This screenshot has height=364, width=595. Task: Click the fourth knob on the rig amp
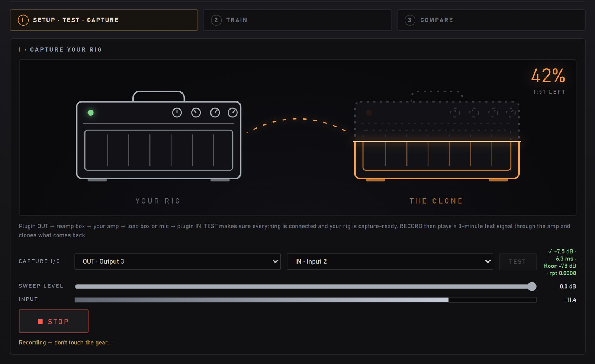tap(233, 113)
